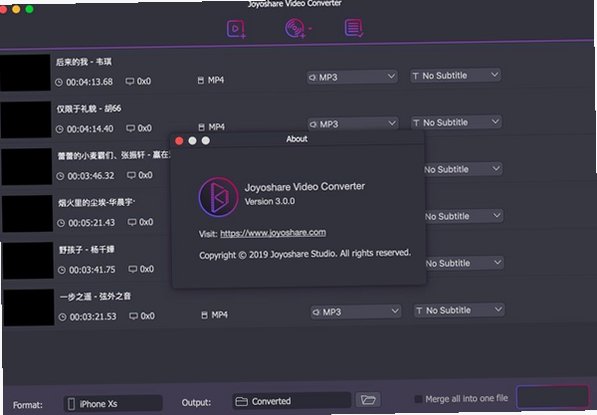This screenshot has height=415, width=597.
Task: Click the title 野孩子 - 杨千嬅
Action: coord(86,249)
